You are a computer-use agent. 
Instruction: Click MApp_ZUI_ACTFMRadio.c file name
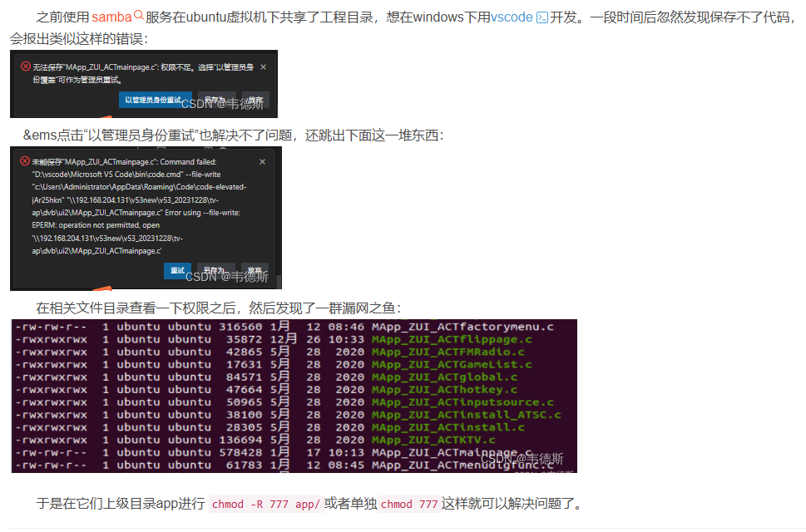448,352
